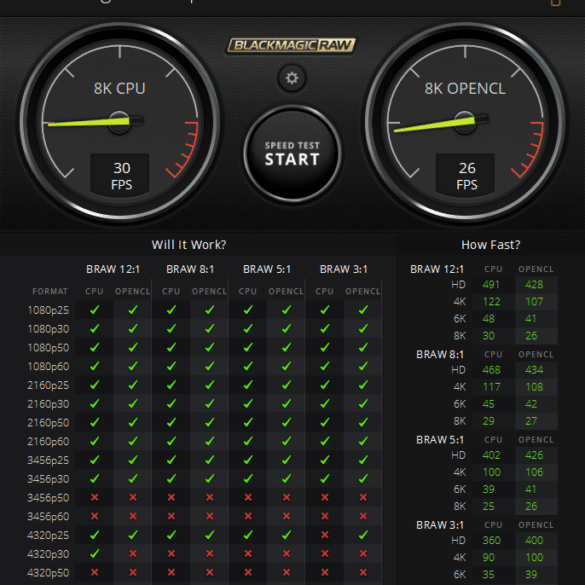This screenshot has height=585, width=585.
Task: Click the 8K CPU gauge dial
Action: click(x=119, y=122)
